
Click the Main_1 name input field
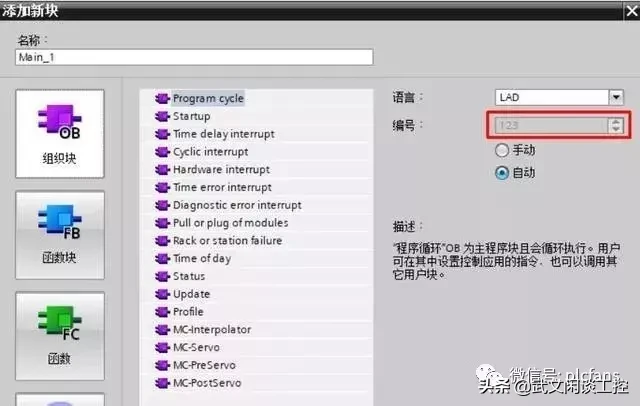(194, 57)
